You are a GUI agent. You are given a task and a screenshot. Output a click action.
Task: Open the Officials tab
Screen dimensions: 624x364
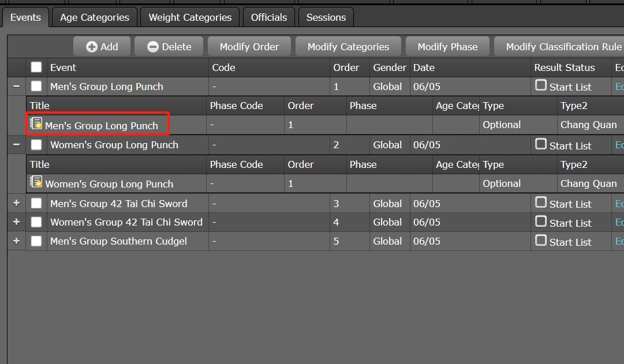click(x=269, y=17)
